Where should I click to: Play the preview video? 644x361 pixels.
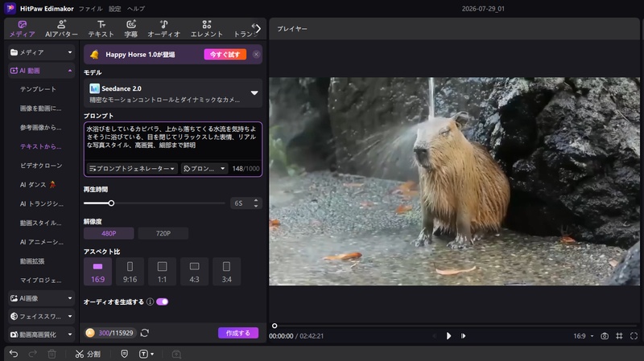coord(448,336)
